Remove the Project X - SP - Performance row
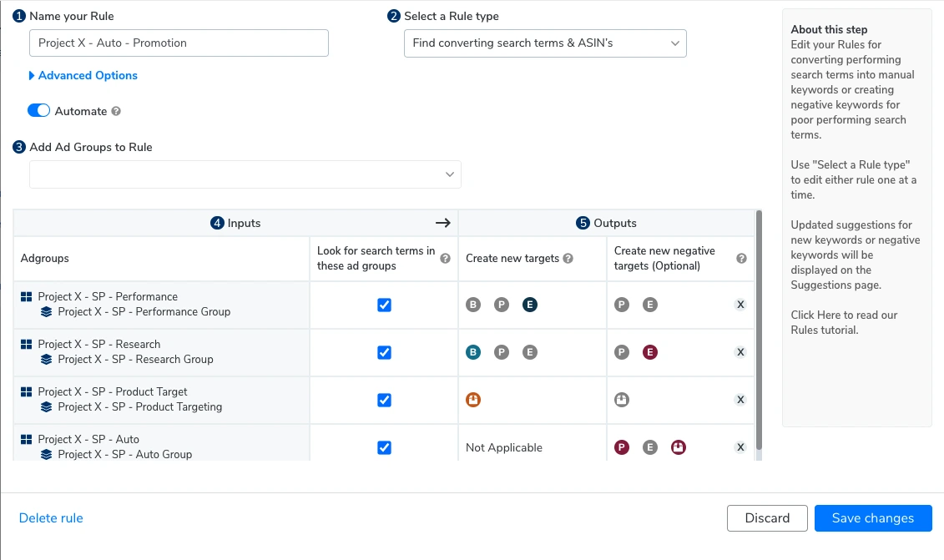This screenshot has width=944, height=560. coord(740,305)
